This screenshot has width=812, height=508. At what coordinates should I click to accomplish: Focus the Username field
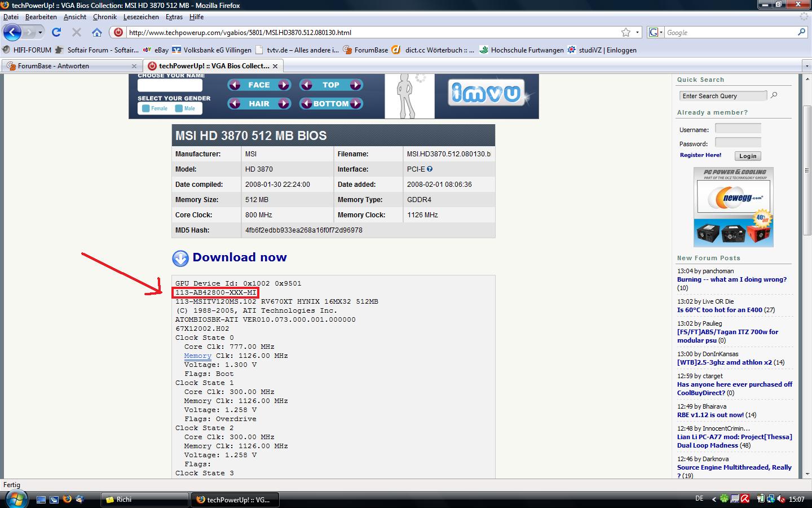pyautogui.click(x=738, y=129)
